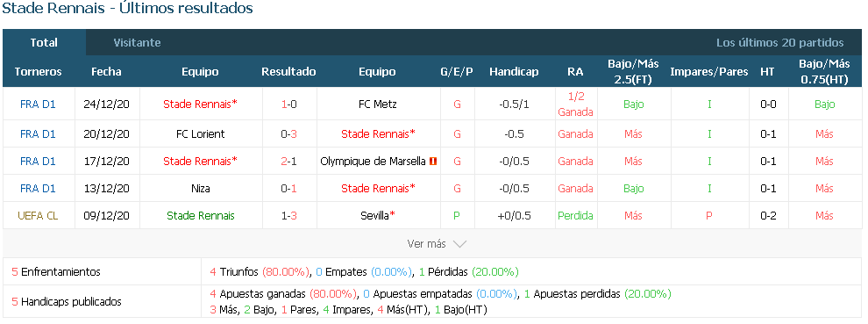
Task: Open FRA D1 link for 24/12/20 match
Action: (x=39, y=104)
